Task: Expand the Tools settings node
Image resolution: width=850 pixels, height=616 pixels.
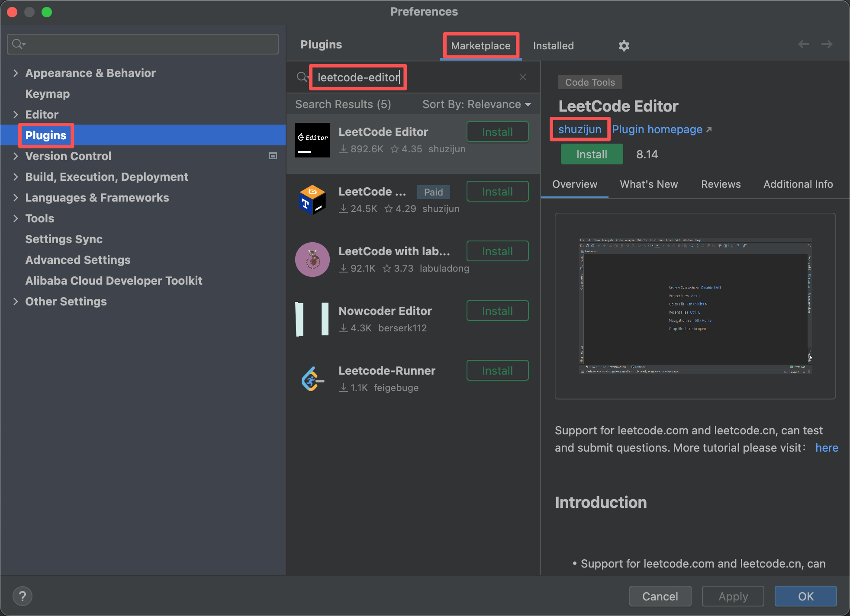Action: tap(16, 218)
